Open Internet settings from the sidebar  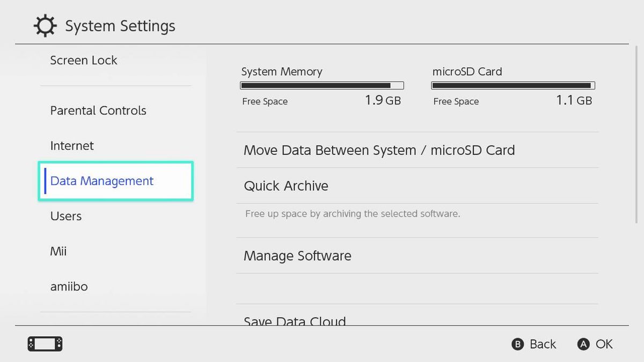[72, 145]
